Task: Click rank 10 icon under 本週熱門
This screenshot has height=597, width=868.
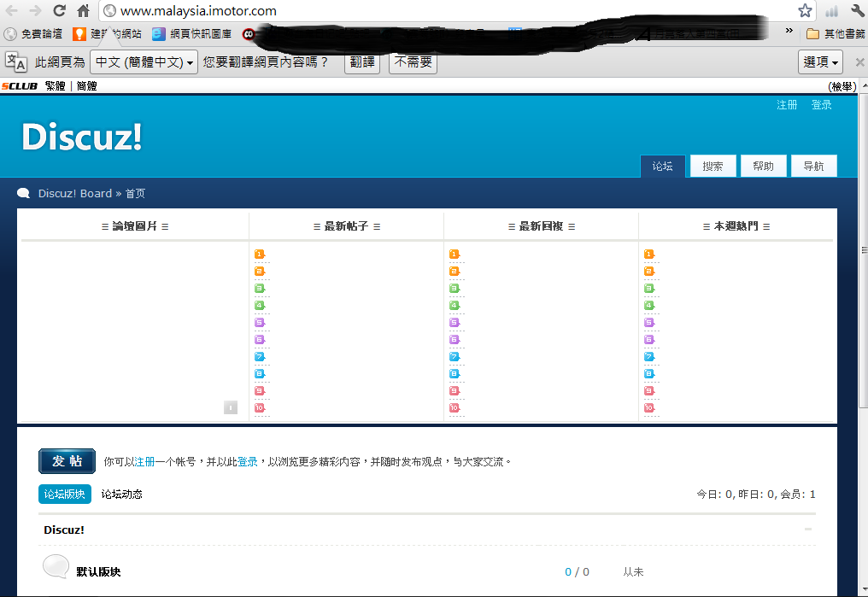Action: (x=649, y=407)
